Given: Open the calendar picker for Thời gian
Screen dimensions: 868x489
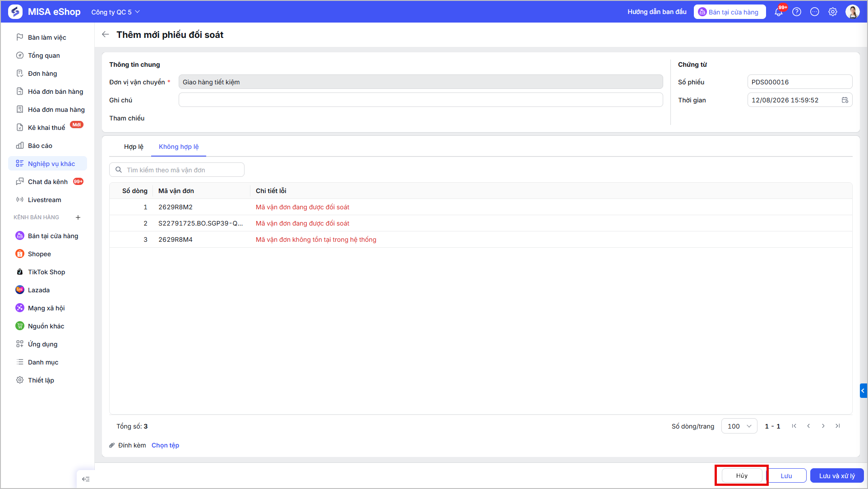Looking at the screenshot, I should [x=845, y=100].
